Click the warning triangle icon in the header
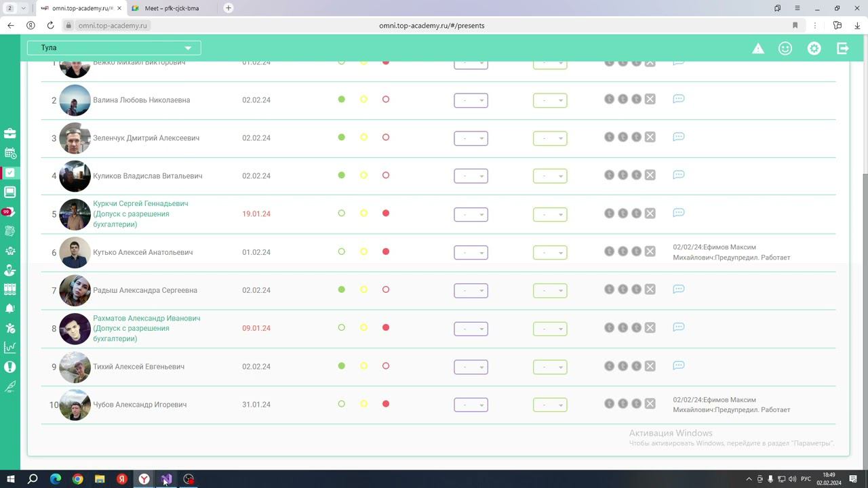 tap(758, 48)
